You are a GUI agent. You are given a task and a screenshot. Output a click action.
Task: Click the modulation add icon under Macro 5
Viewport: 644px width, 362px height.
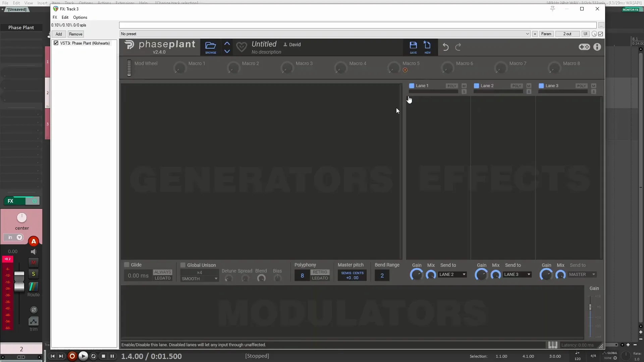[405, 70]
